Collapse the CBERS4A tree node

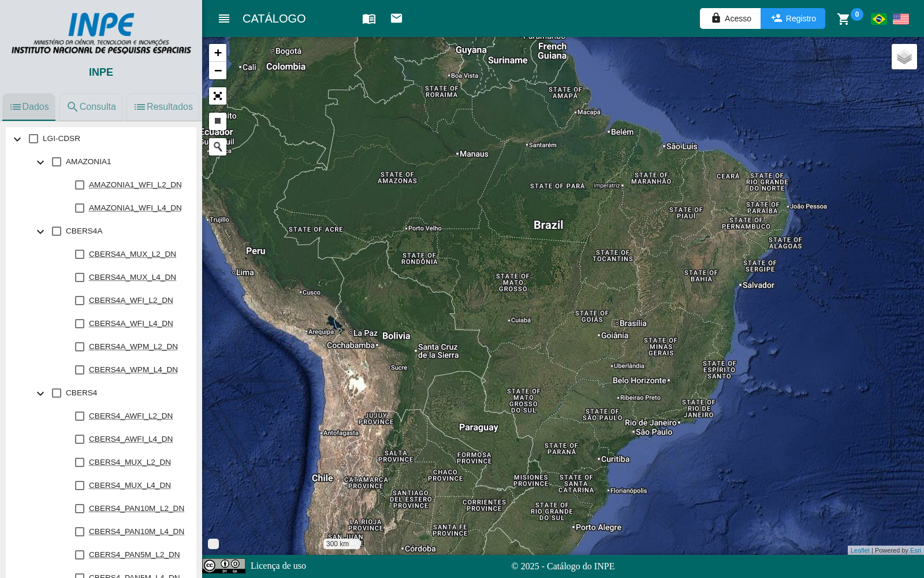tap(40, 232)
